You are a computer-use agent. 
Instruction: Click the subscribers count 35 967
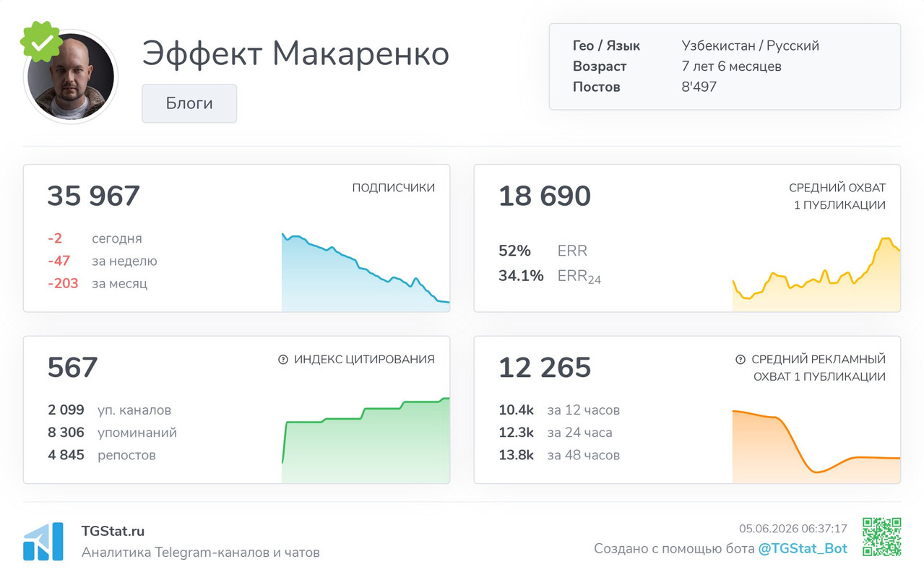click(x=93, y=196)
